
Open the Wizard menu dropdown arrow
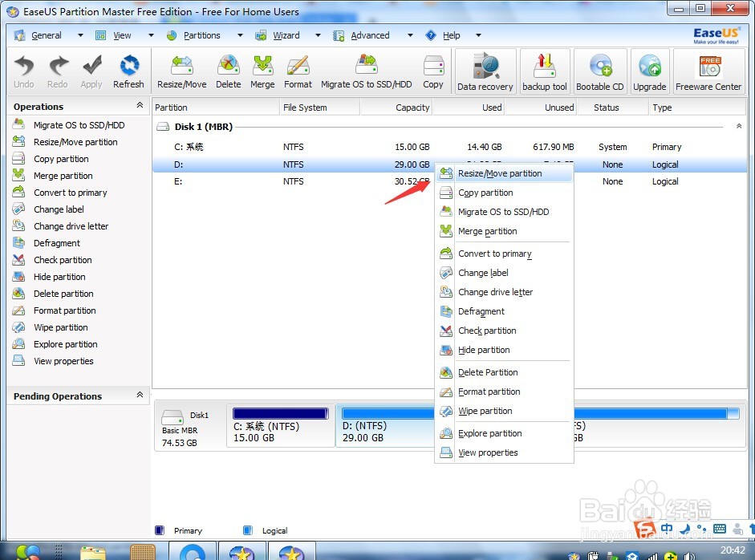pyautogui.click(x=318, y=35)
